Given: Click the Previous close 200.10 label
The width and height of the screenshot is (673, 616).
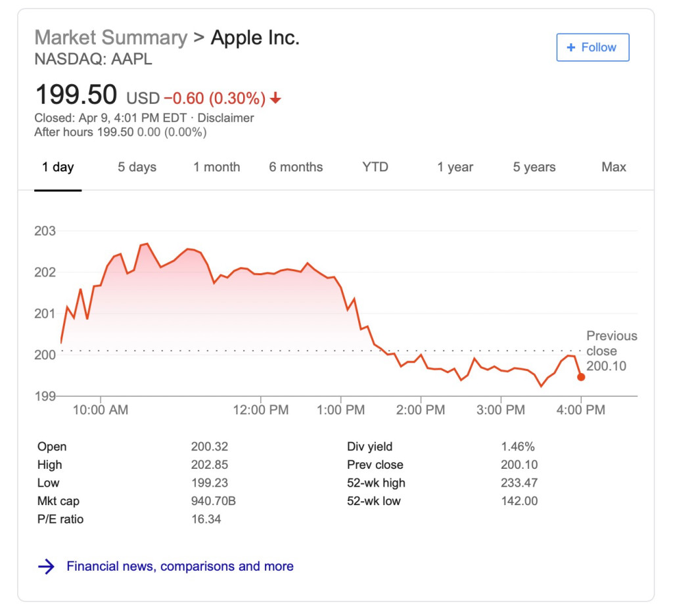Looking at the screenshot, I should pyautogui.click(x=611, y=351).
